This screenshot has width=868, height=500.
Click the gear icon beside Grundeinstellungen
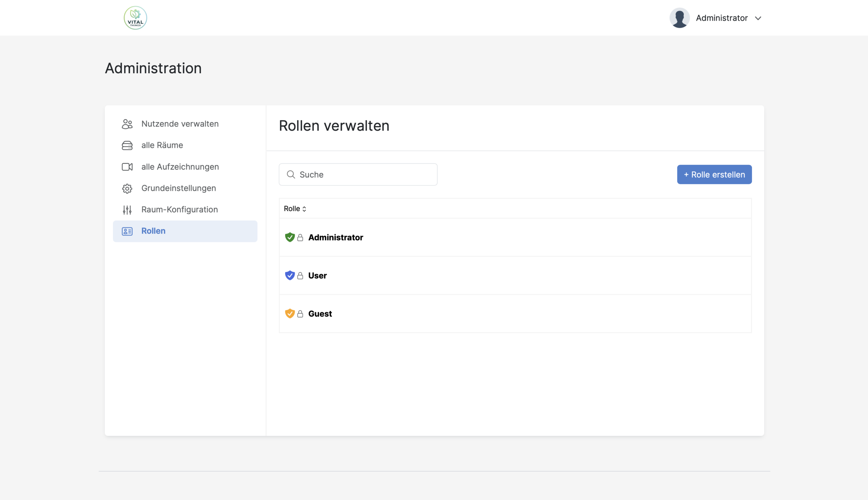pyautogui.click(x=127, y=188)
